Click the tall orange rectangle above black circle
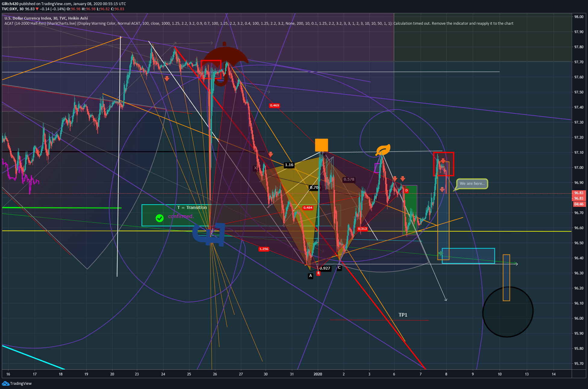The width and height of the screenshot is (588, 389). tap(506, 278)
